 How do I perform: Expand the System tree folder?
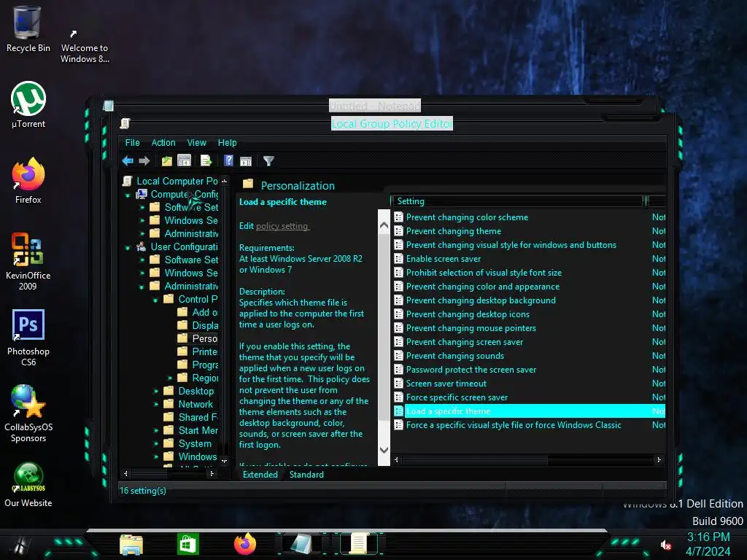click(156, 443)
